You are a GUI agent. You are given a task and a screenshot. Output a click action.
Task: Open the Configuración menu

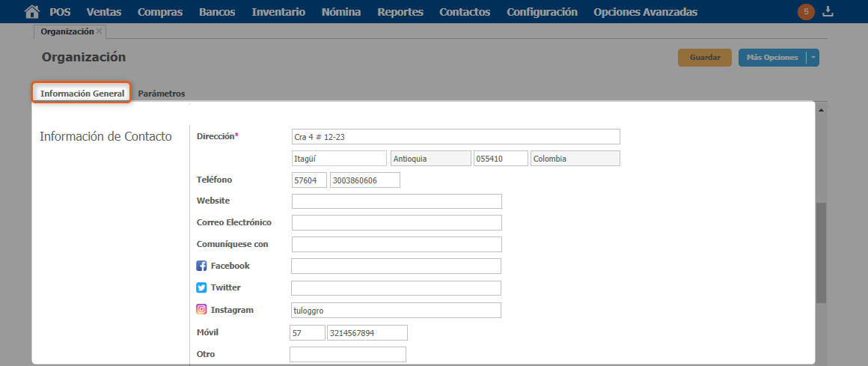pyautogui.click(x=542, y=12)
